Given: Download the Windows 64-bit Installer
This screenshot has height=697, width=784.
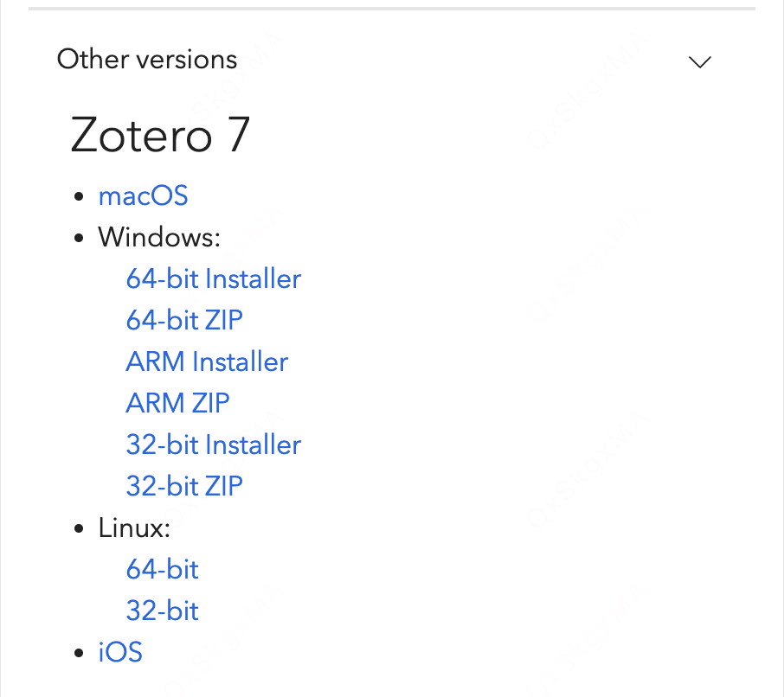Looking at the screenshot, I should (x=213, y=278).
